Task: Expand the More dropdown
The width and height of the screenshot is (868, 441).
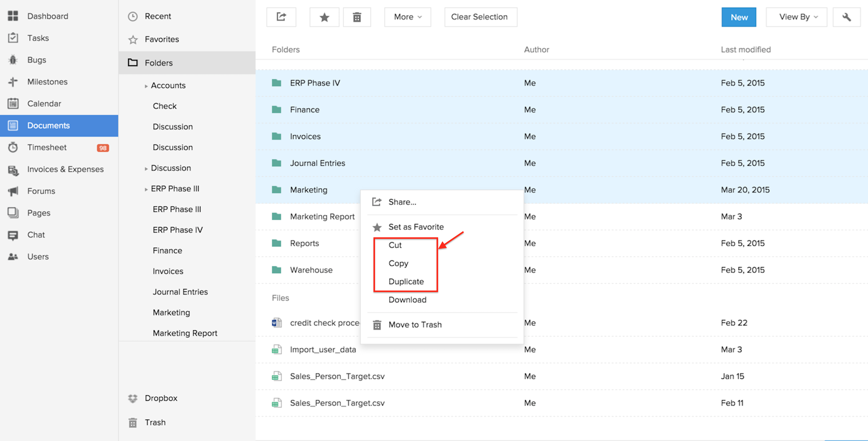Action: pos(407,17)
